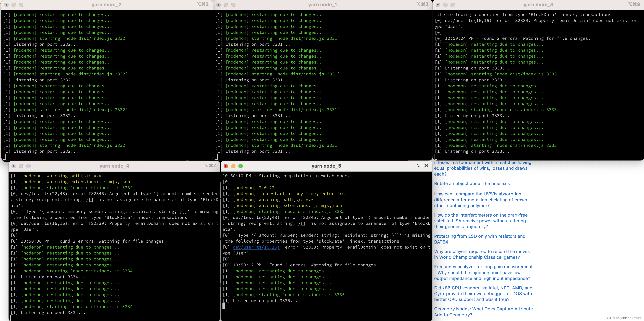Screen dimensions: 644x321
Task: Click the inactive close dot of yarn node_4 window
Action: tap(14, 166)
